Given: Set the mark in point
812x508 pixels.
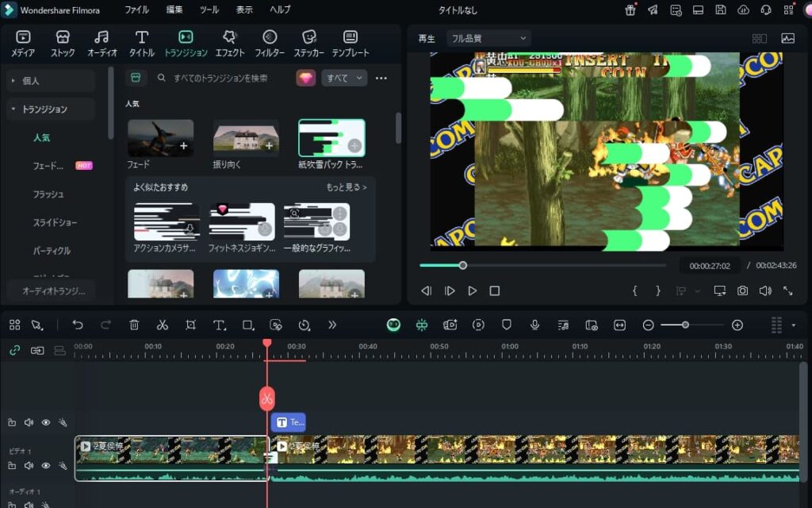Looking at the screenshot, I should click(x=634, y=291).
